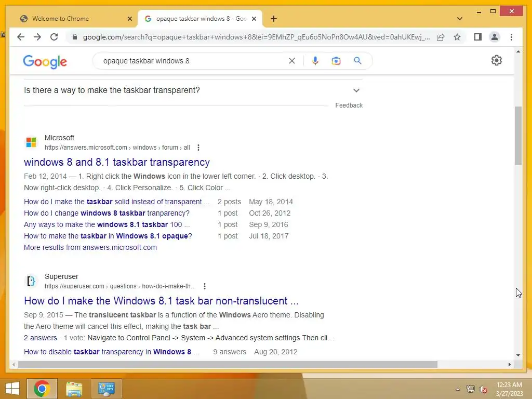Open the Windows Start button
Viewport: 532px width, 399px height.
(x=12, y=389)
